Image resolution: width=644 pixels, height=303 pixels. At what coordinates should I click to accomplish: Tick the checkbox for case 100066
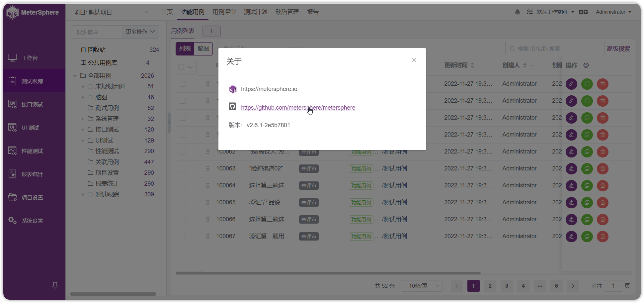pyautogui.click(x=183, y=219)
